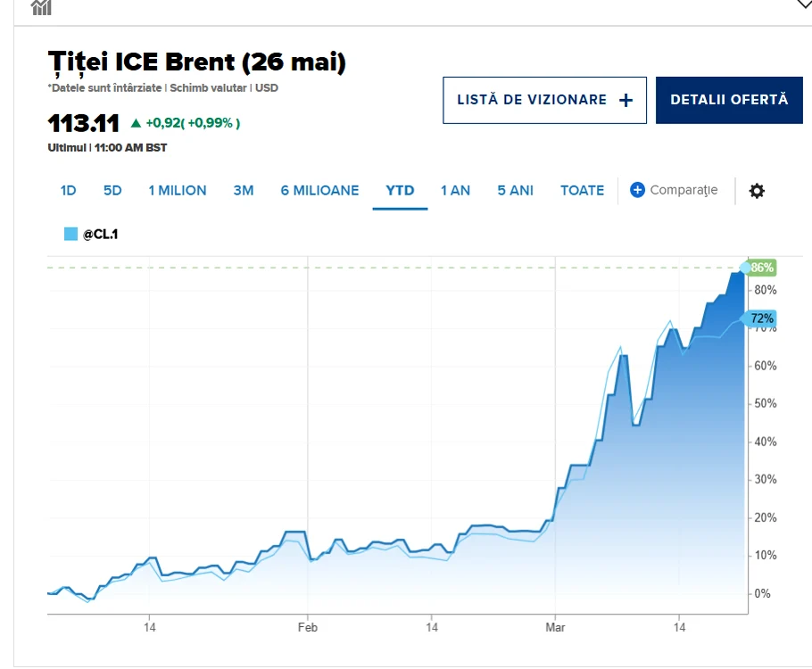Click the 86% green chart marker
This screenshot has width=812, height=669.
coord(762,268)
